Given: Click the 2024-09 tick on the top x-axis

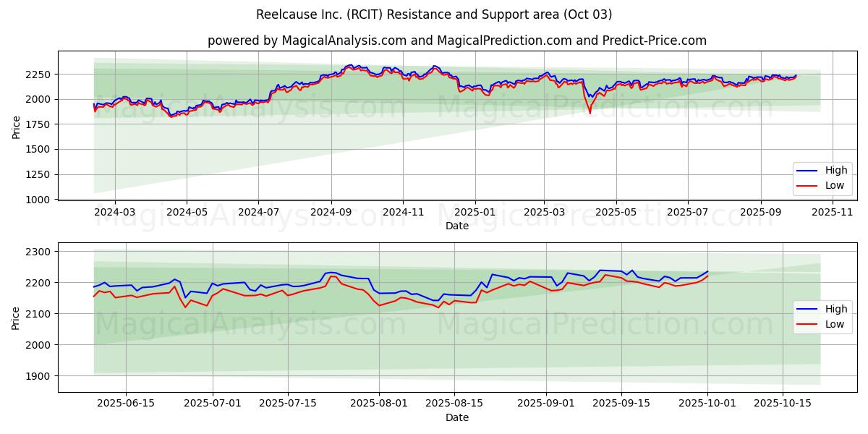Looking at the screenshot, I should pyautogui.click(x=331, y=212).
